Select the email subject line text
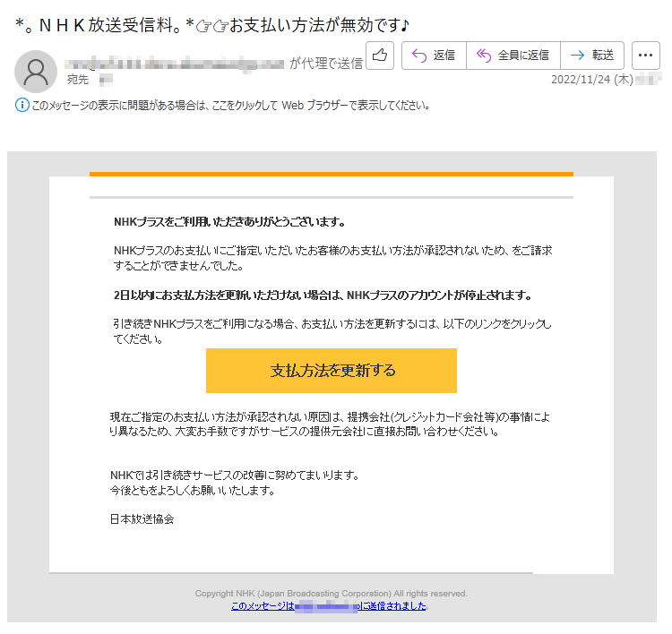Image resolution: width=672 pixels, height=634 pixels. coord(212,25)
